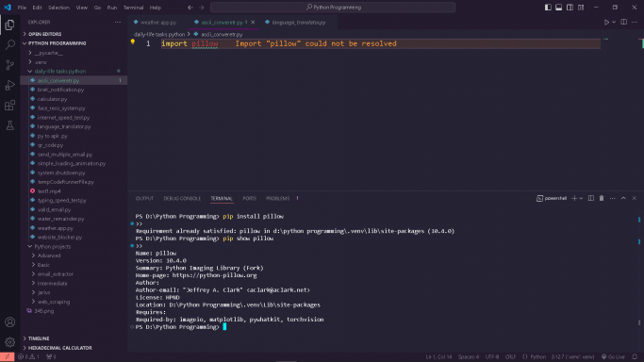Open the Explorer view in activity bar

(x=9, y=25)
